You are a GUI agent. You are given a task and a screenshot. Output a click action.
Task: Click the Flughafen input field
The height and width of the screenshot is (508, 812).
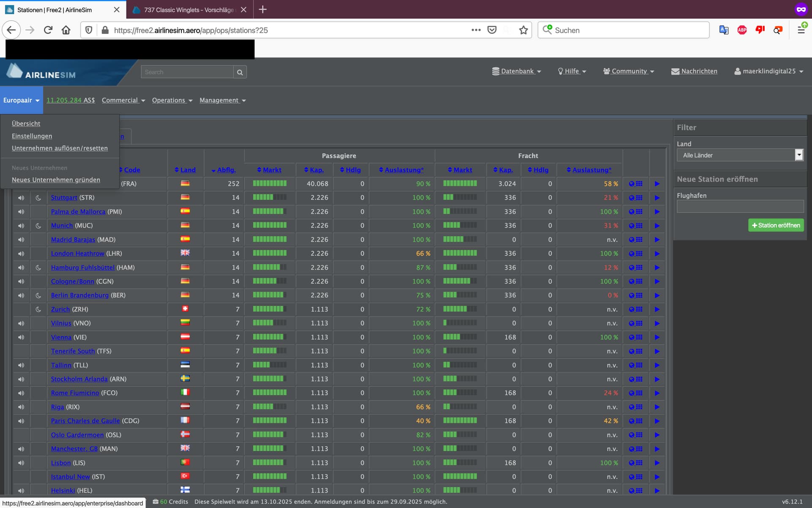740,206
